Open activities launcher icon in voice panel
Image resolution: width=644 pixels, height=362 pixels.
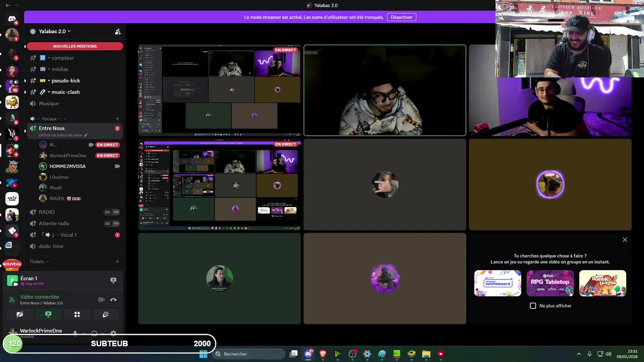coord(77,314)
